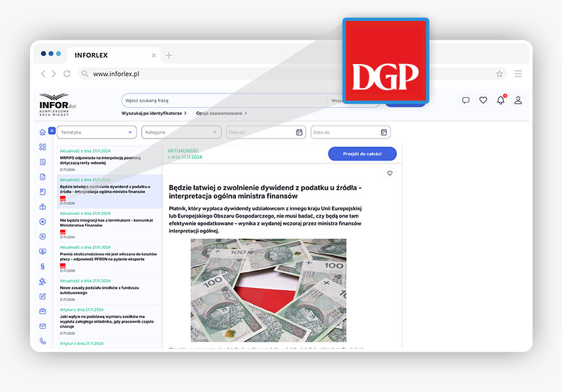Open user account profile icon
The image size is (562, 392).
[518, 101]
